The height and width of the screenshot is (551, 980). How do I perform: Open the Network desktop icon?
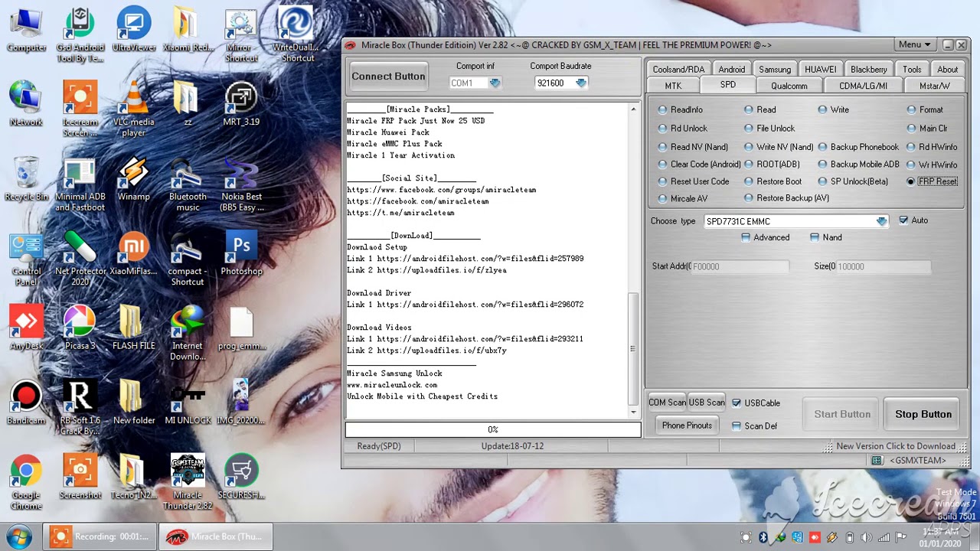point(26,103)
